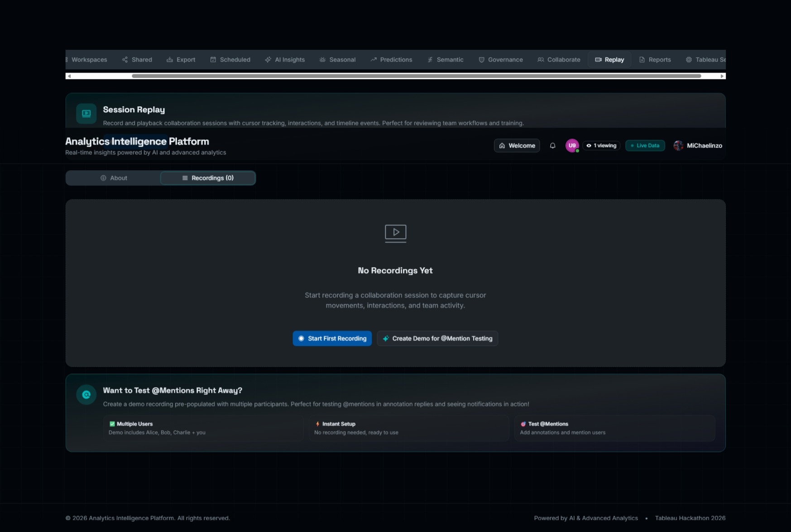Click the U9 user avatar
This screenshot has height=532, width=791.
[x=572, y=146]
